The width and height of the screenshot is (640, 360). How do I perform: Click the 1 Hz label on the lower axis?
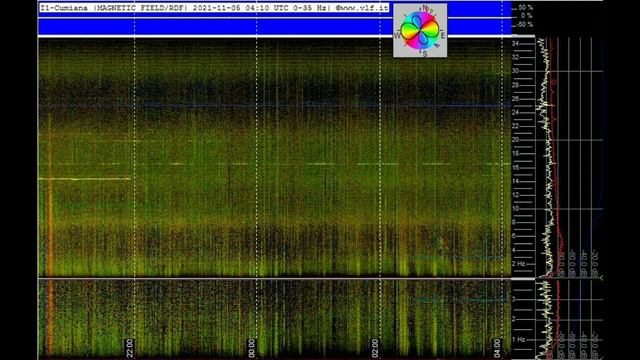point(518,340)
